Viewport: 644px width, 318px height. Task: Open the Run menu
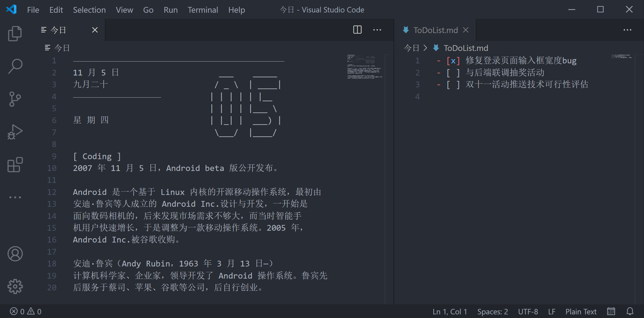coord(171,10)
